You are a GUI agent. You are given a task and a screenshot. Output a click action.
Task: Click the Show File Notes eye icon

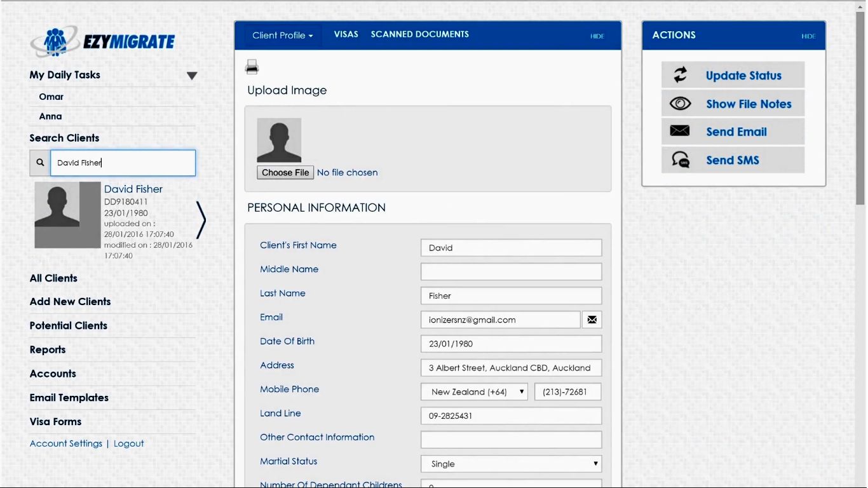pyautogui.click(x=681, y=104)
